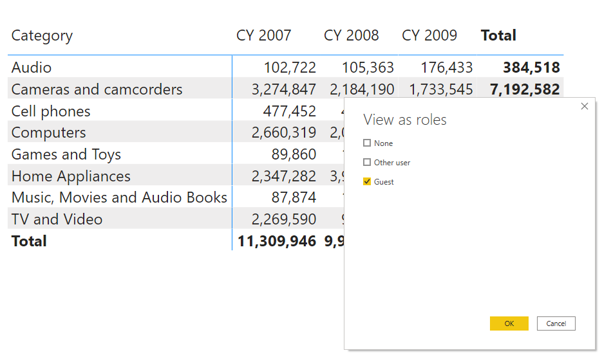The height and width of the screenshot is (364, 602).
Task: Click the Home Appliances value 2,347,282
Action: coord(284,176)
